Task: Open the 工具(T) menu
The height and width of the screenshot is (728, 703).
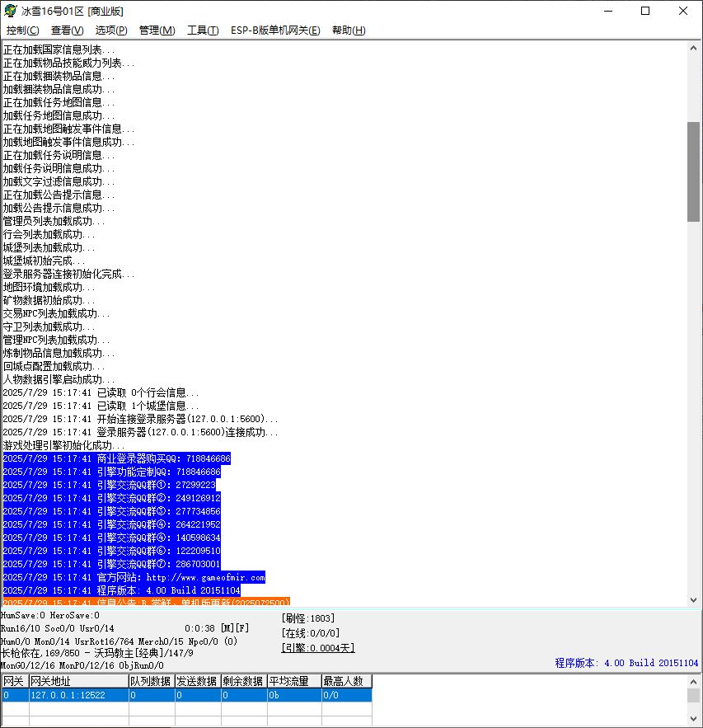Action: pyautogui.click(x=203, y=31)
